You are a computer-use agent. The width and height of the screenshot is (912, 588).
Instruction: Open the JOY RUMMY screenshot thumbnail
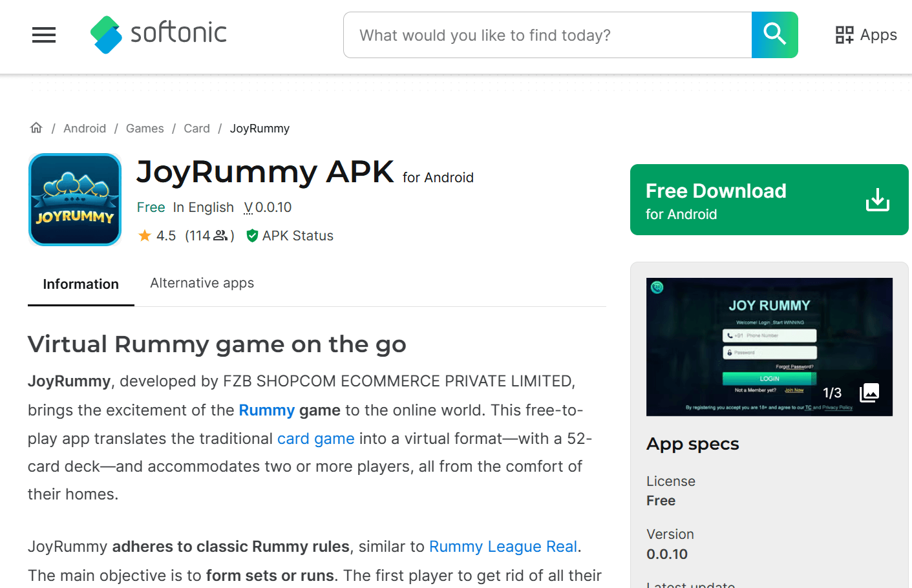(x=769, y=347)
